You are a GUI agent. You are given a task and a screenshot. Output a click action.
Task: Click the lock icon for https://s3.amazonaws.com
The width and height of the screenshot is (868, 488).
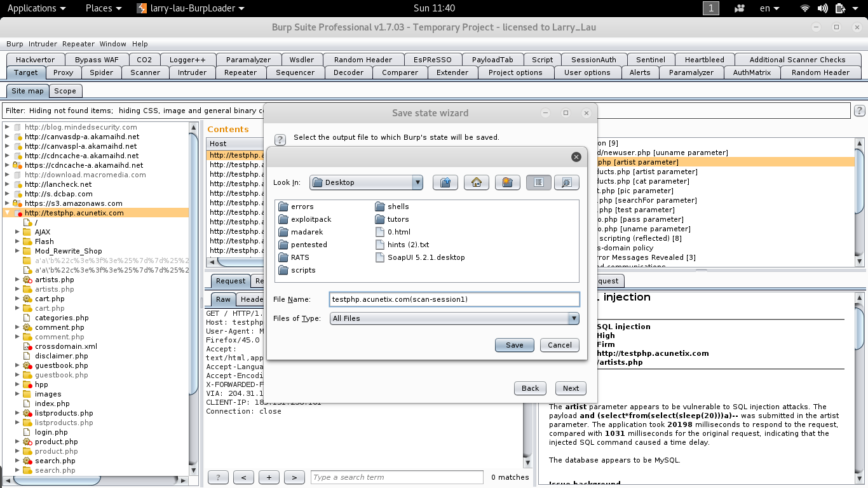point(17,203)
